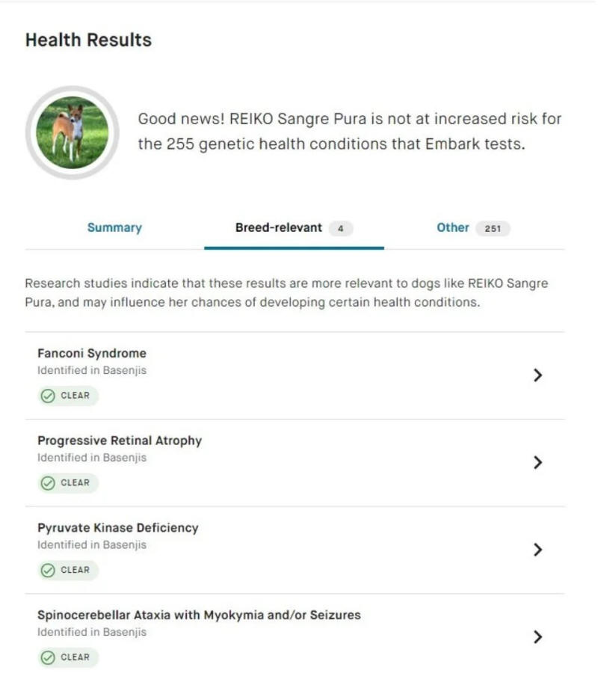Expand the Spinocerebellar Ataxia result chevron
The width and height of the screenshot is (598, 700).
[x=537, y=637]
